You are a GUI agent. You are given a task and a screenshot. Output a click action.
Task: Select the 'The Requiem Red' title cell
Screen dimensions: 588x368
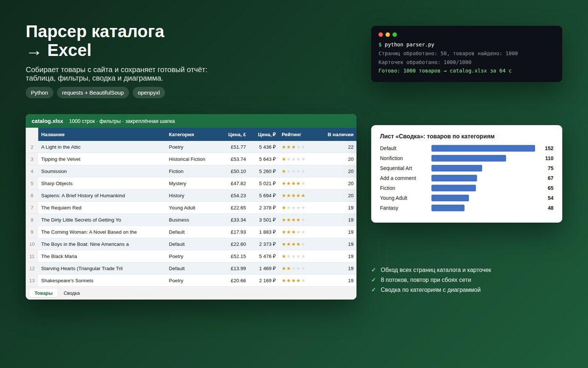102,208
